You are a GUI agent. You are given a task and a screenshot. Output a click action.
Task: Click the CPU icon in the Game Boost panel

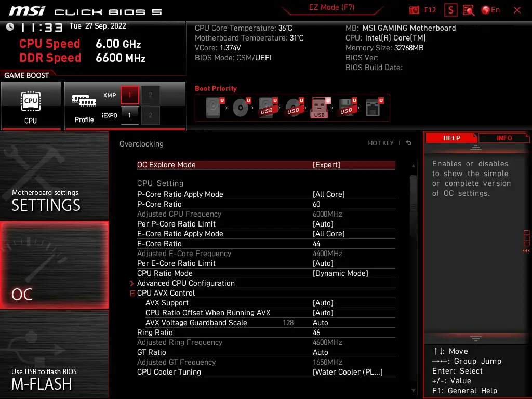point(31,102)
